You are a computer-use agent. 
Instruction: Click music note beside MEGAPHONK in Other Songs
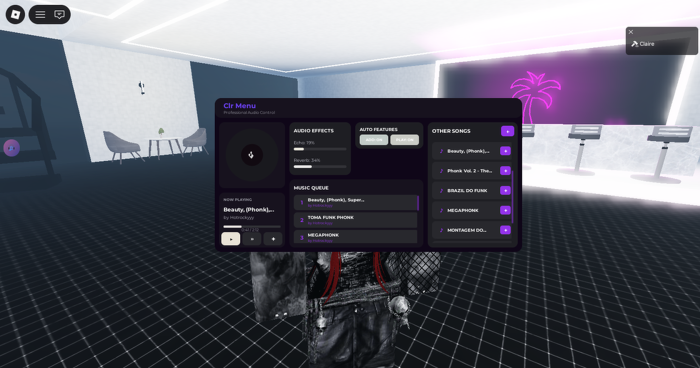point(441,210)
